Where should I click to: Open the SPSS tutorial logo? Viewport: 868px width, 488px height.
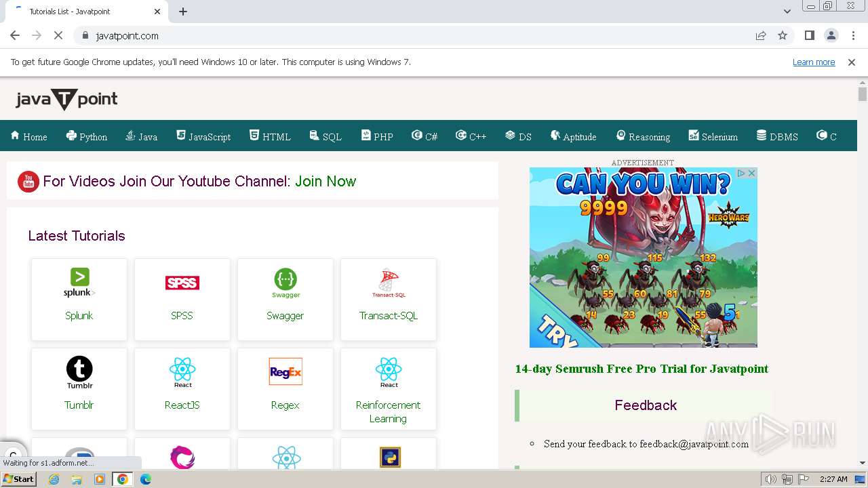[x=182, y=283]
